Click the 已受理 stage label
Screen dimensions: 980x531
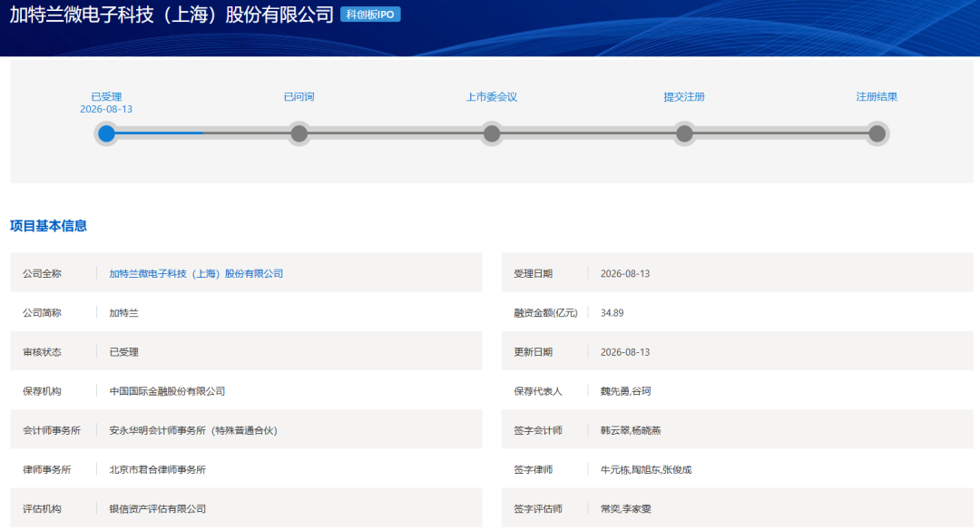pos(106,96)
